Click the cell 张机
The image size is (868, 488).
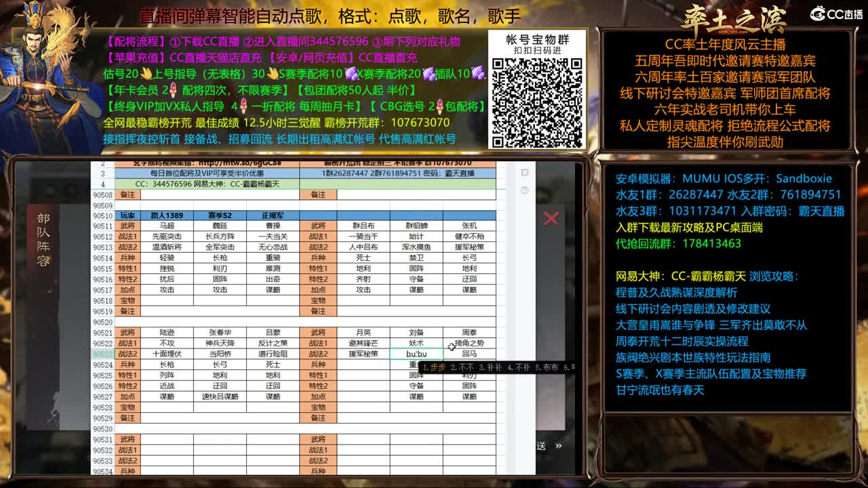point(469,226)
